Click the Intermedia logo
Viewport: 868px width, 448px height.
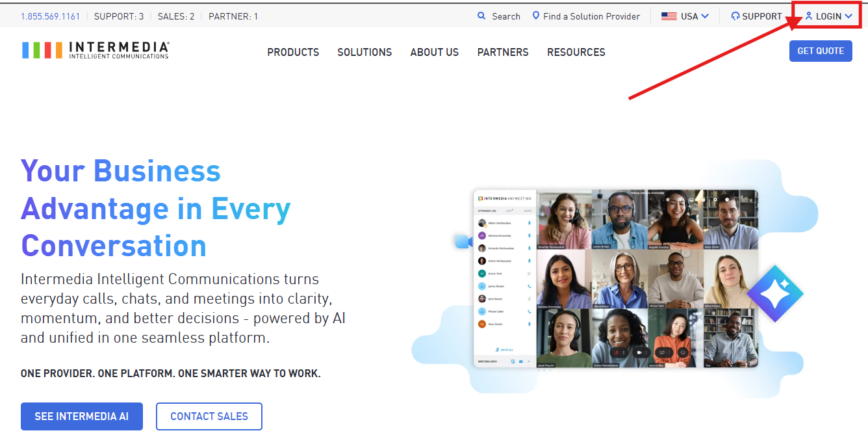point(96,50)
